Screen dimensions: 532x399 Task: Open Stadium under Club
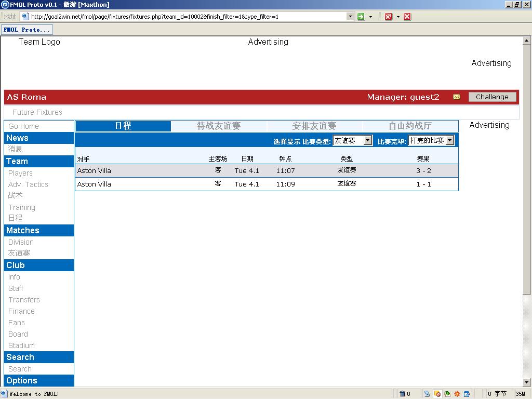pos(21,345)
